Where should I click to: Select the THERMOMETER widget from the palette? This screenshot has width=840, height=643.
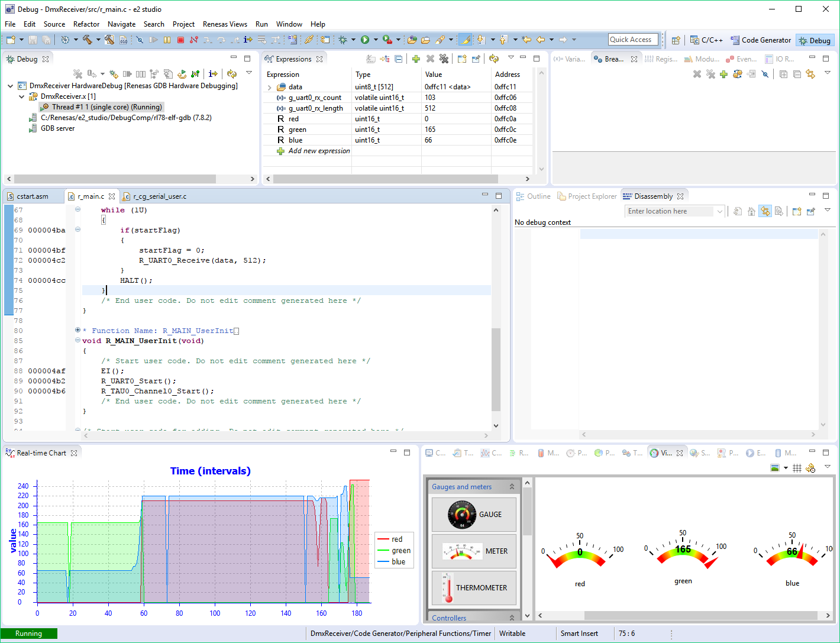(474, 588)
